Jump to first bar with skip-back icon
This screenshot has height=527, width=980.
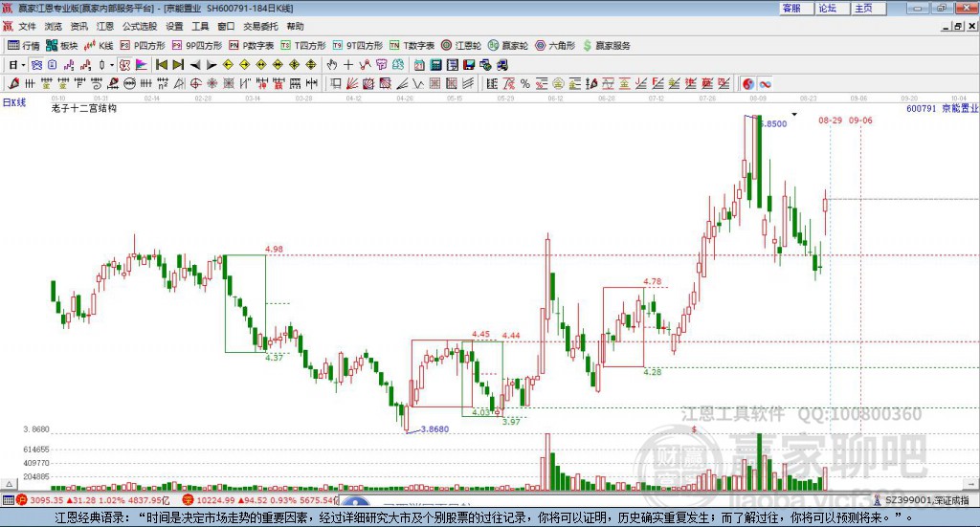[x=161, y=65]
